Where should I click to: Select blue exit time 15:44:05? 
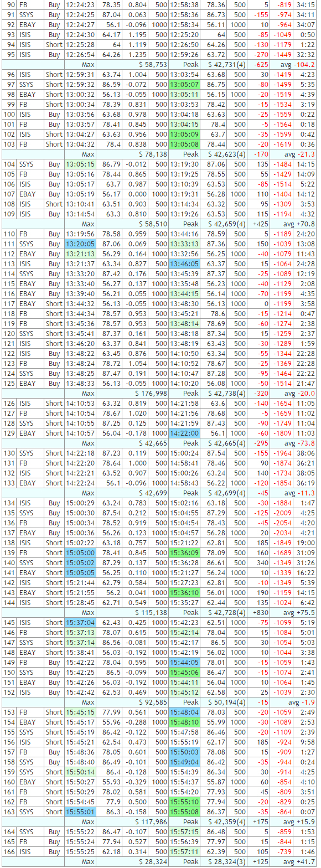point(184,662)
